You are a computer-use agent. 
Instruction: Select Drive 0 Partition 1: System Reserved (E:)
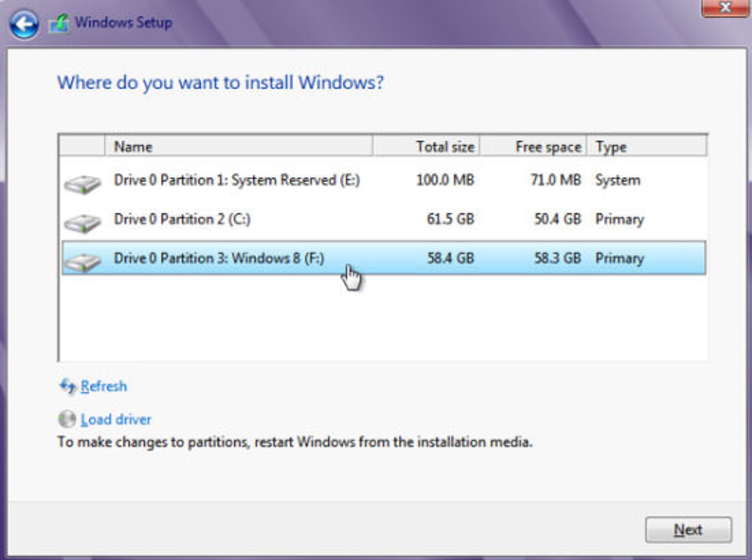[x=384, y=180]
